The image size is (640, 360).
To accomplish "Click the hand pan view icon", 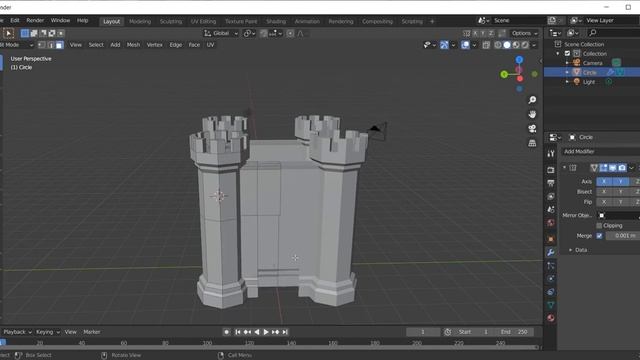I will [532, 114].
